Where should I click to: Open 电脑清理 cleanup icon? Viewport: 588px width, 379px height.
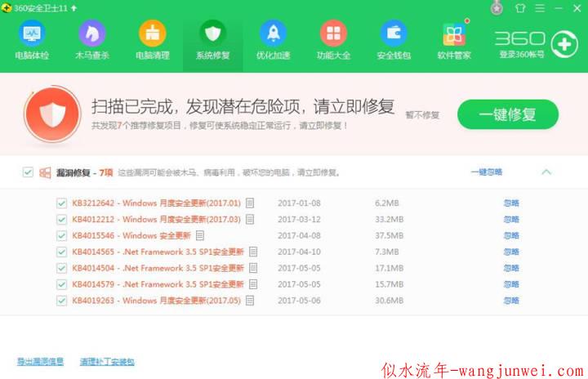click(152, 33)
